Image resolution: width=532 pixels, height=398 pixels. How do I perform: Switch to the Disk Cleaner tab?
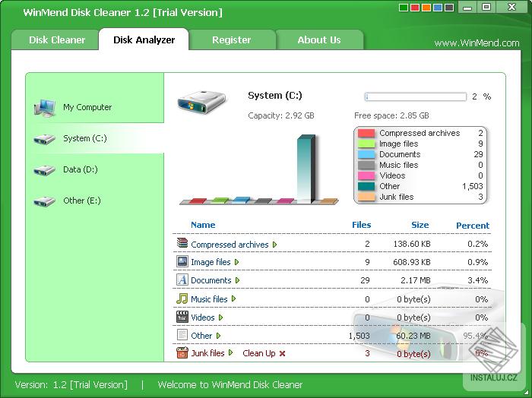[x=57, y=40]
